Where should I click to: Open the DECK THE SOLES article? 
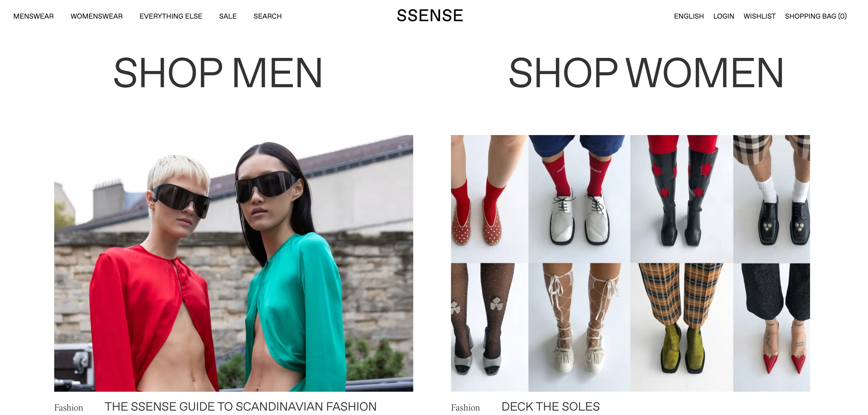click(551, 406)
